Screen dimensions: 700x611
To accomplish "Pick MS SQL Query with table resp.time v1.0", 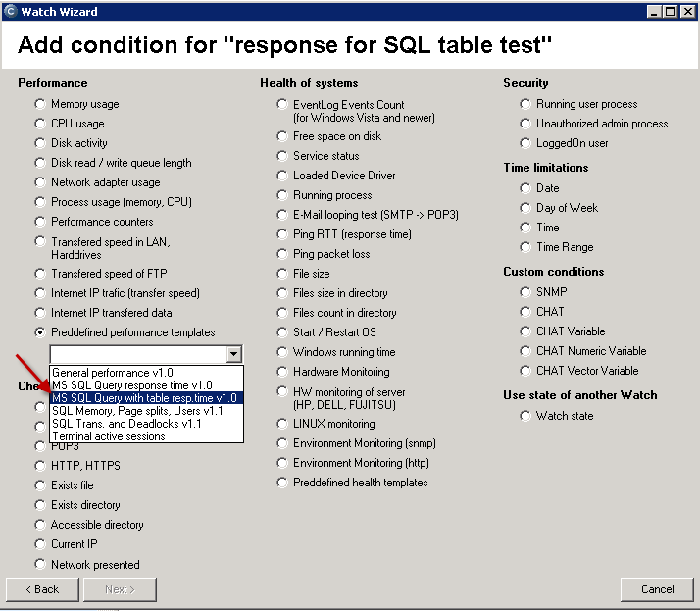I will coord(146,398).
